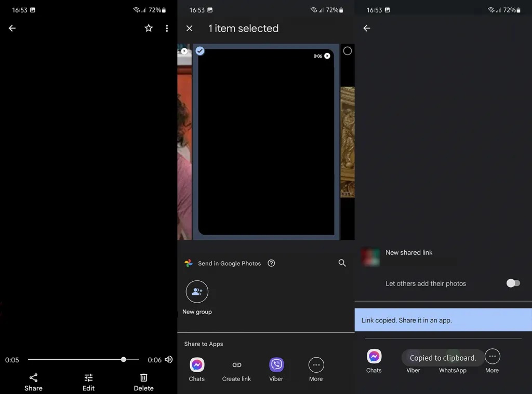Tap the Wi-Fi icon in the middle status bar
The width and height of the screenshot is (532, 394).
point(314,10)
